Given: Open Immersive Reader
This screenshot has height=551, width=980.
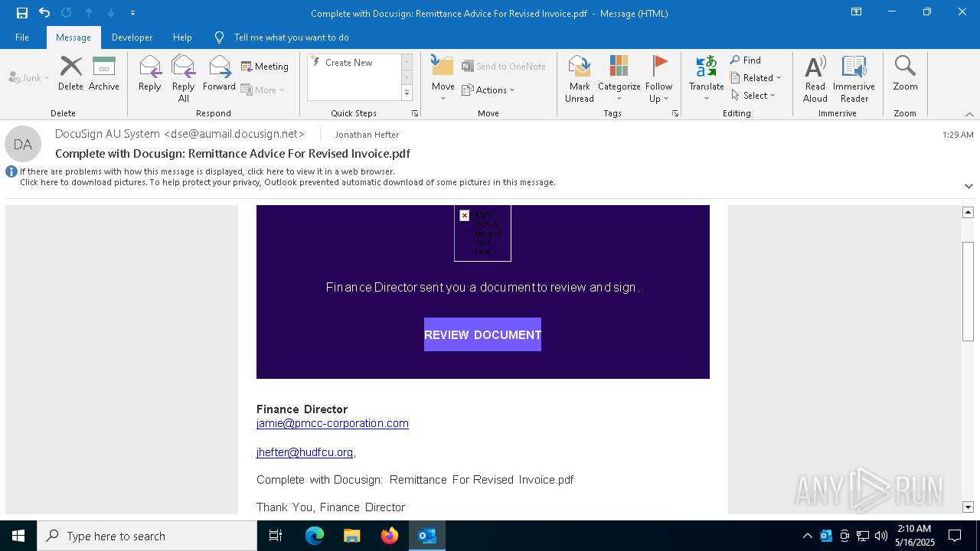Looking at the screenshot, I should [x=854, y=78].
